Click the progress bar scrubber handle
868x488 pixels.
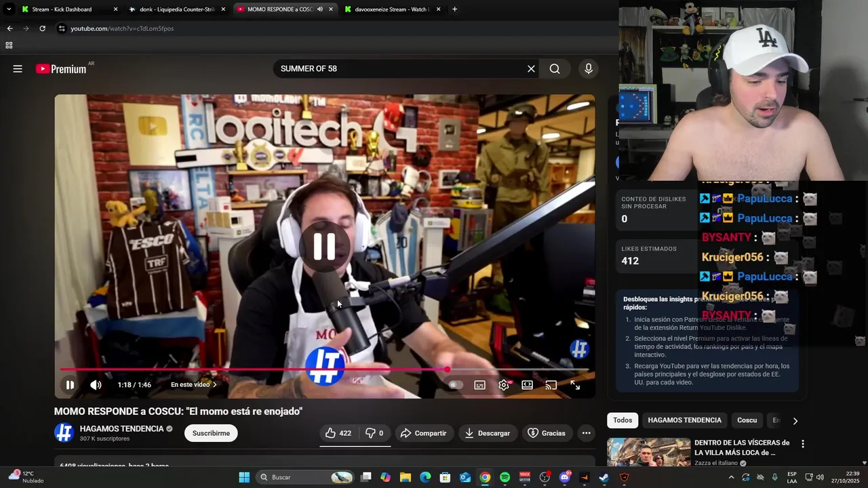(x=448, y=369)
